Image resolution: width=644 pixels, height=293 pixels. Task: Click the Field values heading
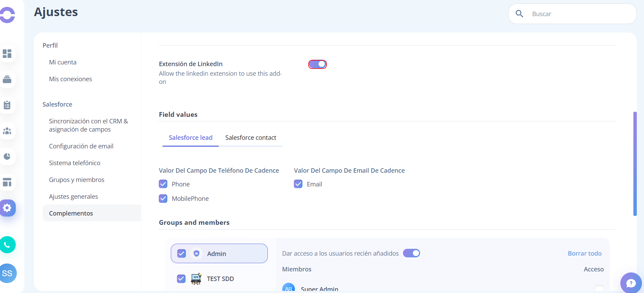pos(178,115)
